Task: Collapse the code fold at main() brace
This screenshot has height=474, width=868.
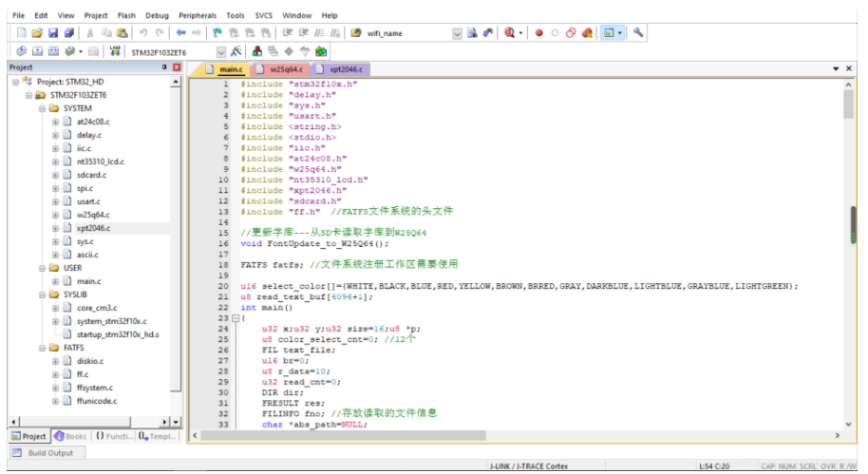Action: tap(236, 318)
